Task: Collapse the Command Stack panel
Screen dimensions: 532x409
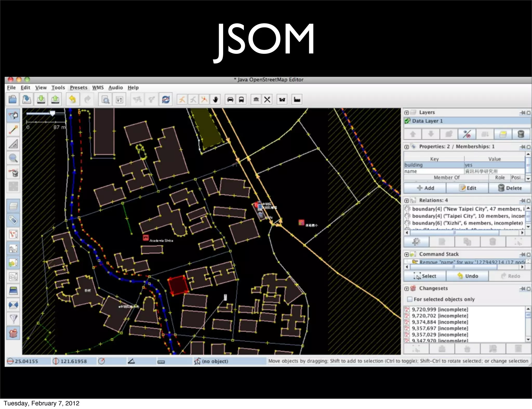Action: (x=407, y=255)
